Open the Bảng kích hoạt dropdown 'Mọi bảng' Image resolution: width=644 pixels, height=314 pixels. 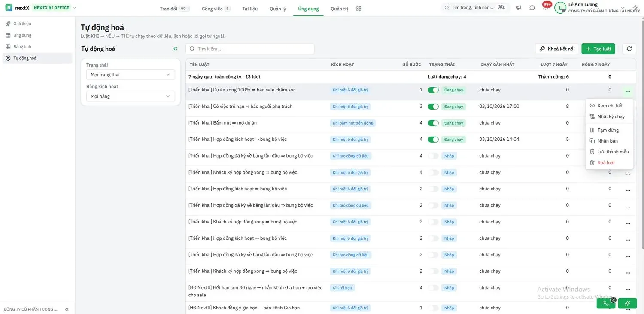(x=131, y=96)
